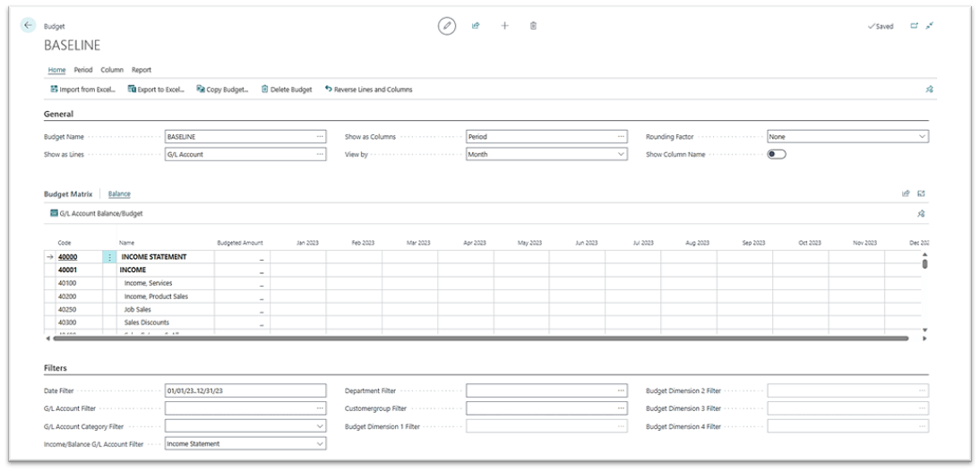Click the share icon in header
The height and width of the screenshot is (472, 980).
(476, 26)
